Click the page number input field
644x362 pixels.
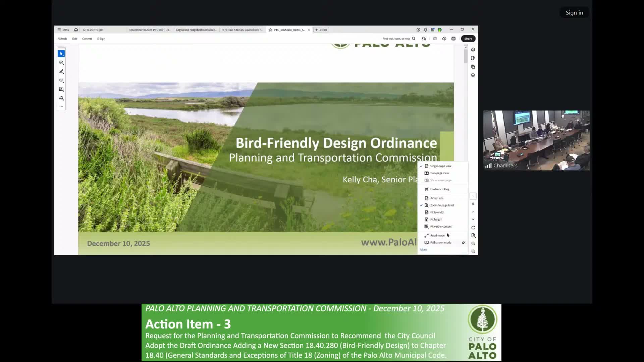pyautogui.click(x=473, y=196)
